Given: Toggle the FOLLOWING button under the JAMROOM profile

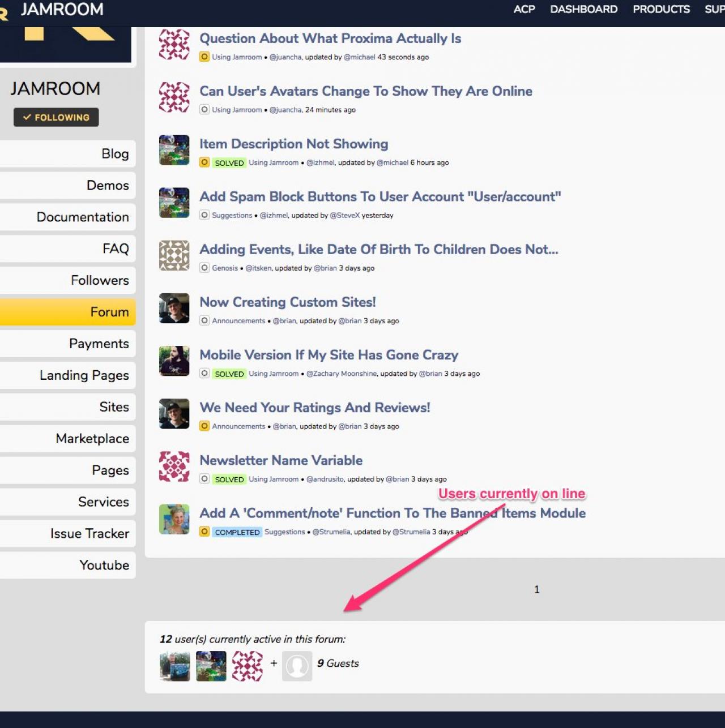Looking at the screenshot, I should pyautogui.click(x=56, y=117).
